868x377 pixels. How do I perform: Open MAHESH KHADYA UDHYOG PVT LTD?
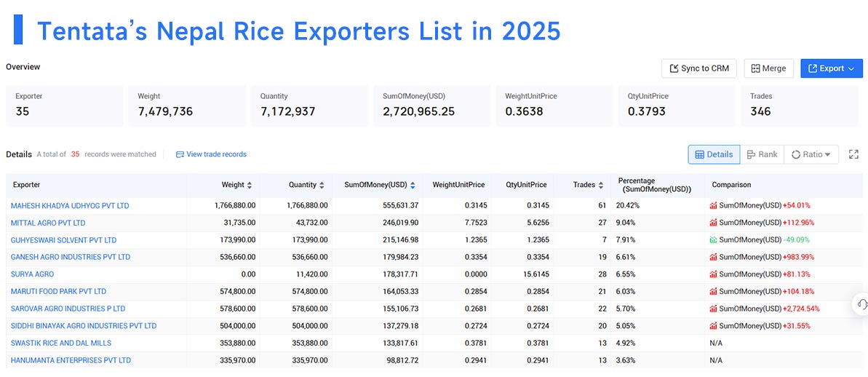[x=70, y=206]
